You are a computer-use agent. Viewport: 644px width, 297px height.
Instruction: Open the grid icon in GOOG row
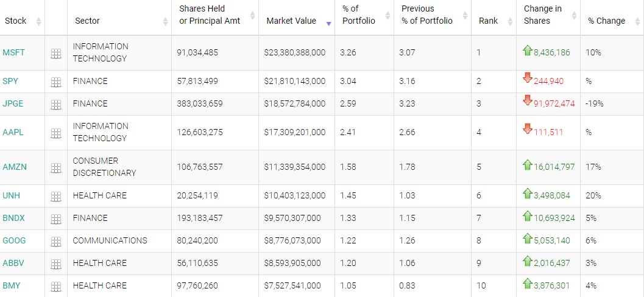click(x=56, y=241)
